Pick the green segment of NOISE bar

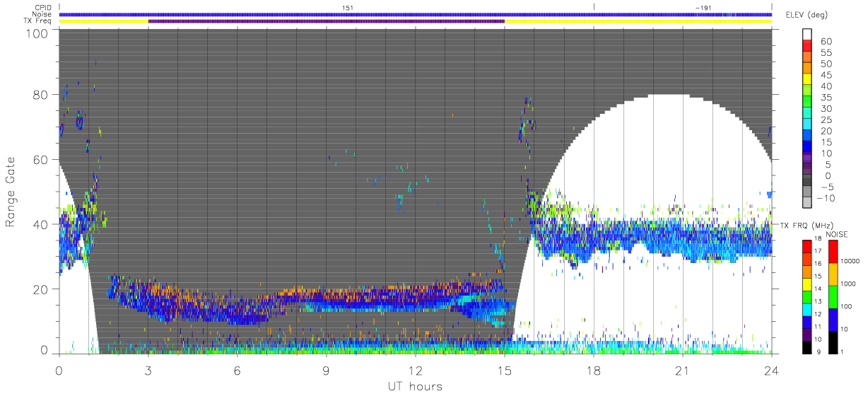[x=833, y=296]
